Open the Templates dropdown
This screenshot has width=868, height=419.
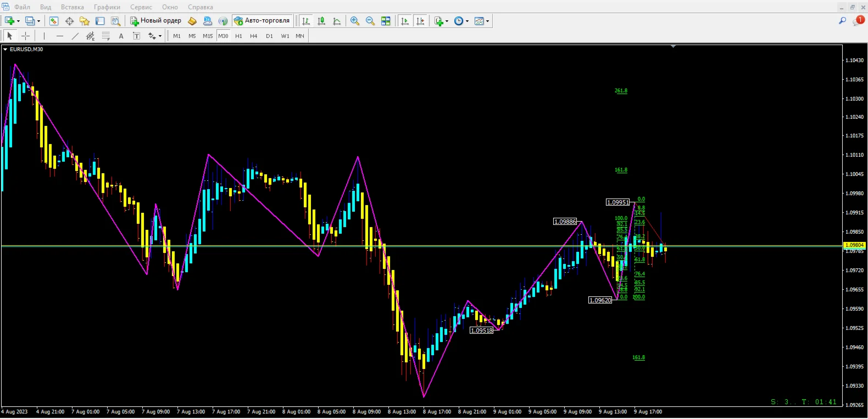[487, 21]
